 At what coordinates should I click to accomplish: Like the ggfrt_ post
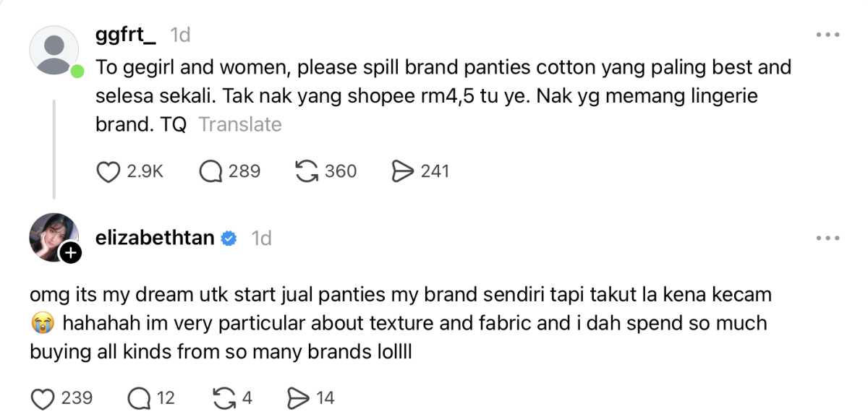tap(107, 171)
